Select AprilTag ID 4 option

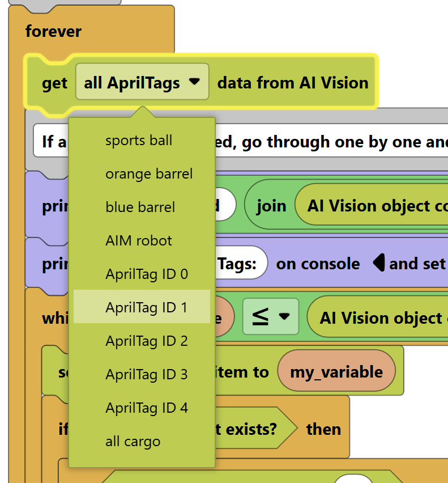point(146,408)
